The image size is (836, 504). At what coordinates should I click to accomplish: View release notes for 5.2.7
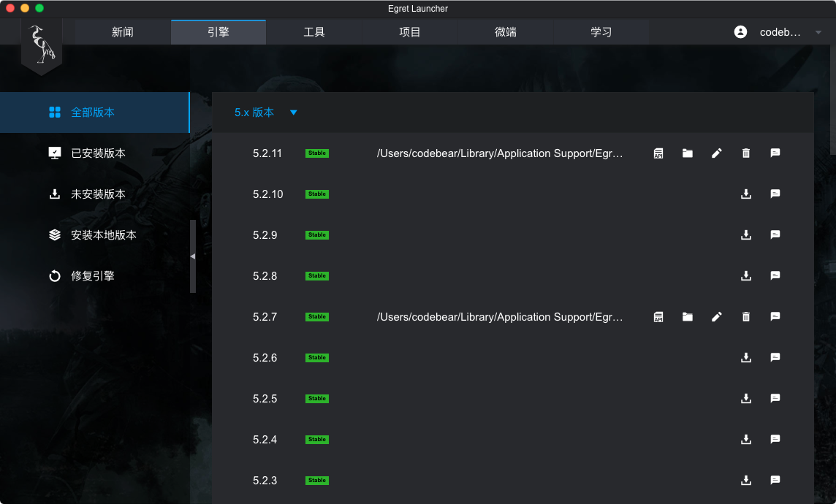(775, 317)
